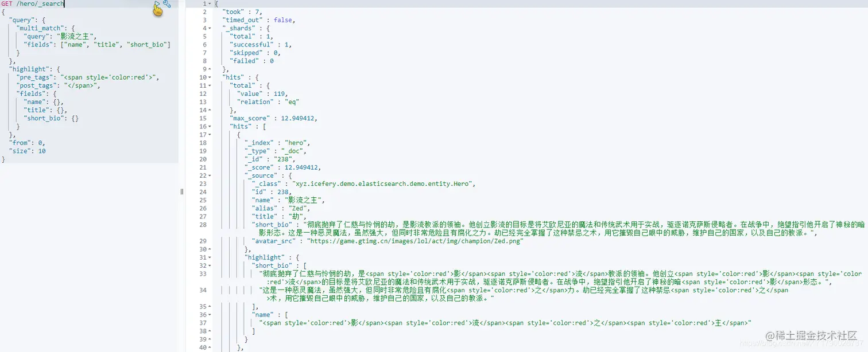The image size is (868, 352).
Task: Click the "relation" : "eq" line
Action: 268,101
